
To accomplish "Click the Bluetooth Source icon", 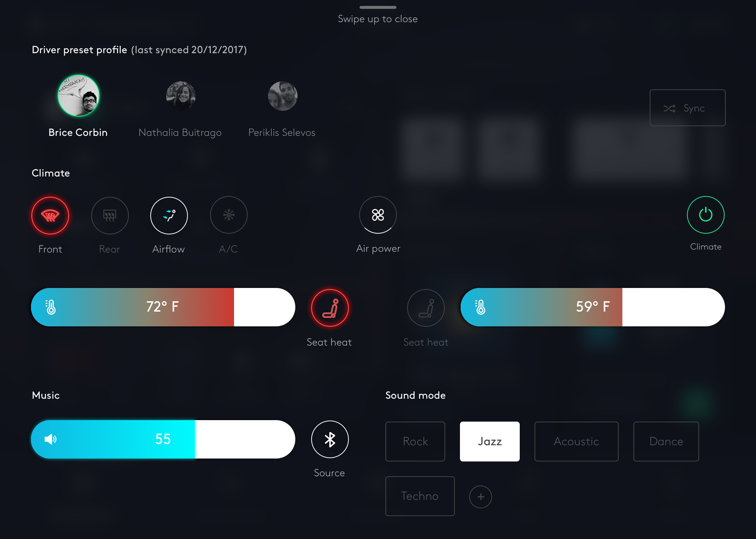I will (x=329, y=439).
